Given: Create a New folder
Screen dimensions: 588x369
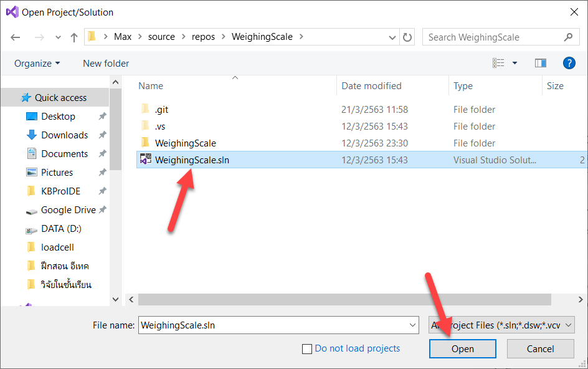Looking at the screenshot, I should pyautogui.click(x=106, y=64).
